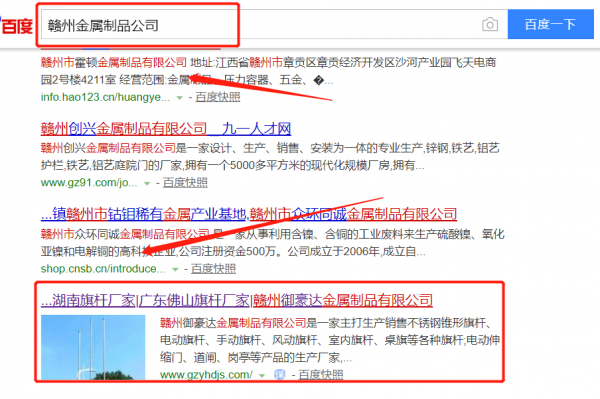Open 百度快照 for the cnsb result
Image resolution: width=600 pixels, height=399 pixels.
tap(213, 269)
